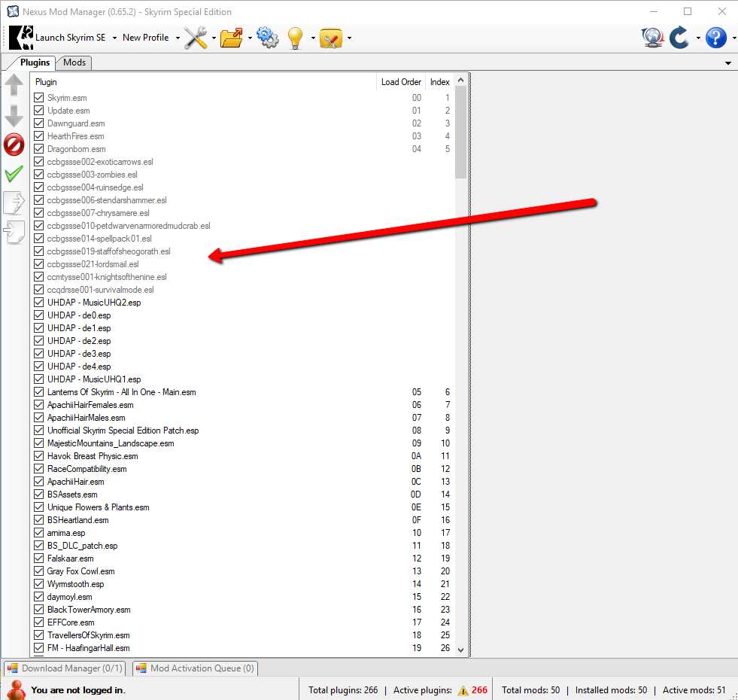Screen dimensions: 738x700
Task: Open settings with the gear icon
Action: 267,38
